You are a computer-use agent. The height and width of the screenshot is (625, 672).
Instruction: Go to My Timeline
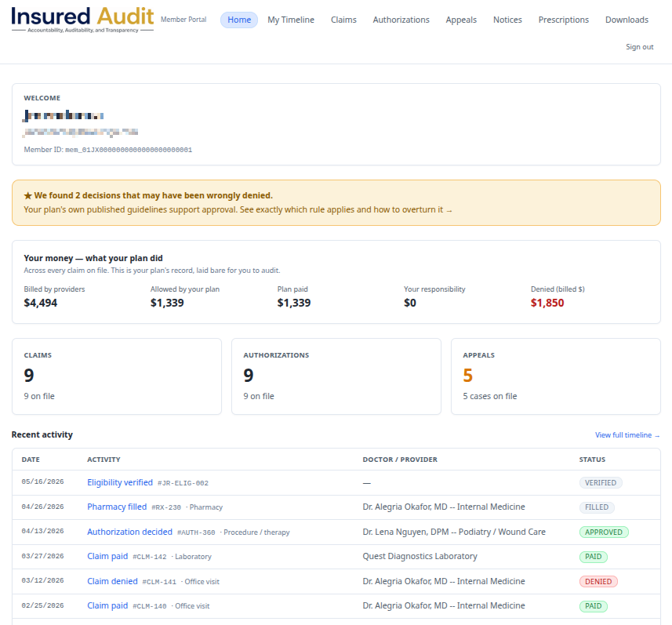[291, 20]
